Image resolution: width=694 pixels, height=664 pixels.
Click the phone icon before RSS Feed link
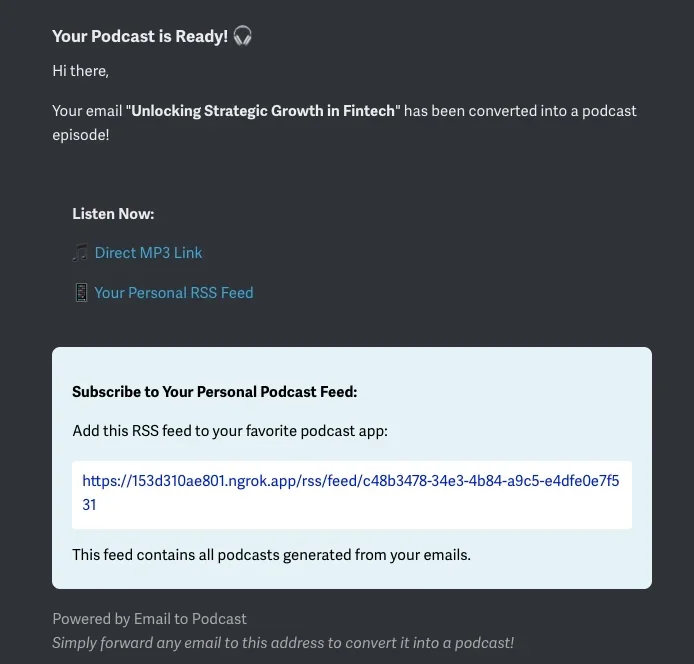pos(81,293)
